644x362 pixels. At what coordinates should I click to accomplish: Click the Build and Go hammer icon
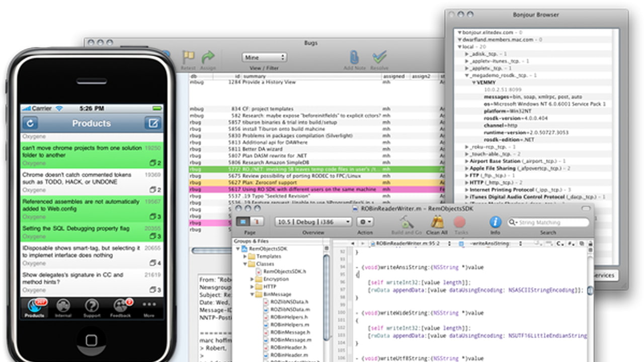tap(406, 222)
